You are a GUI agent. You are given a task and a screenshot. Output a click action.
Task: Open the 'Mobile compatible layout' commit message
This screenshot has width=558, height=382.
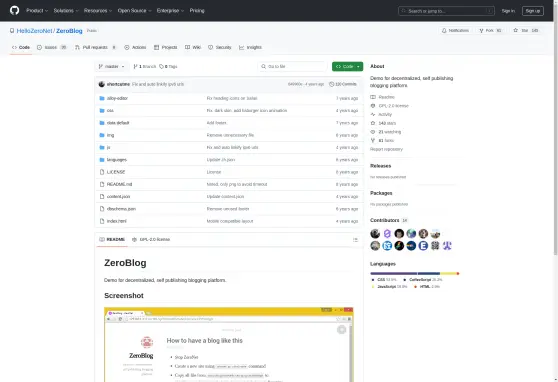click(230, 221)
